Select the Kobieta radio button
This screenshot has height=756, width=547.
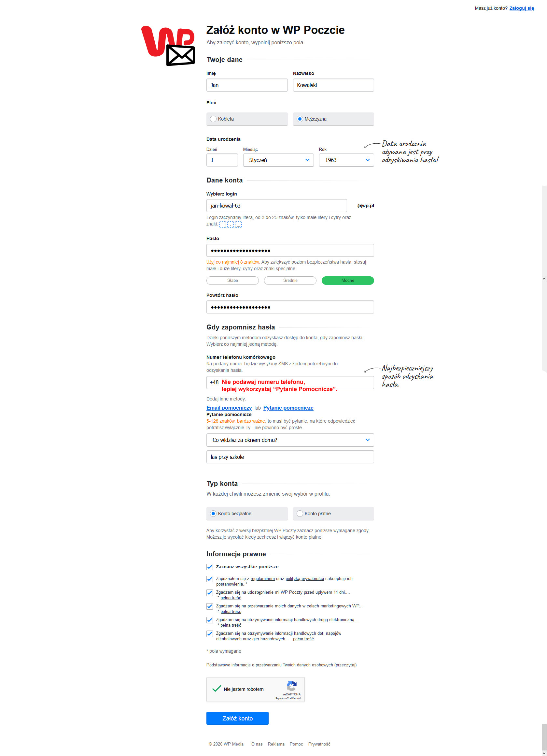tap(213, 119)
